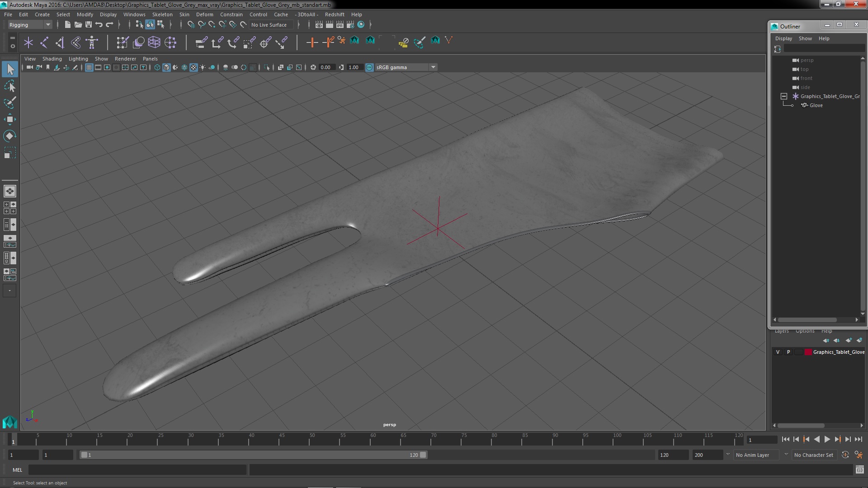Click the Undo arrow icon

point(99,25)
